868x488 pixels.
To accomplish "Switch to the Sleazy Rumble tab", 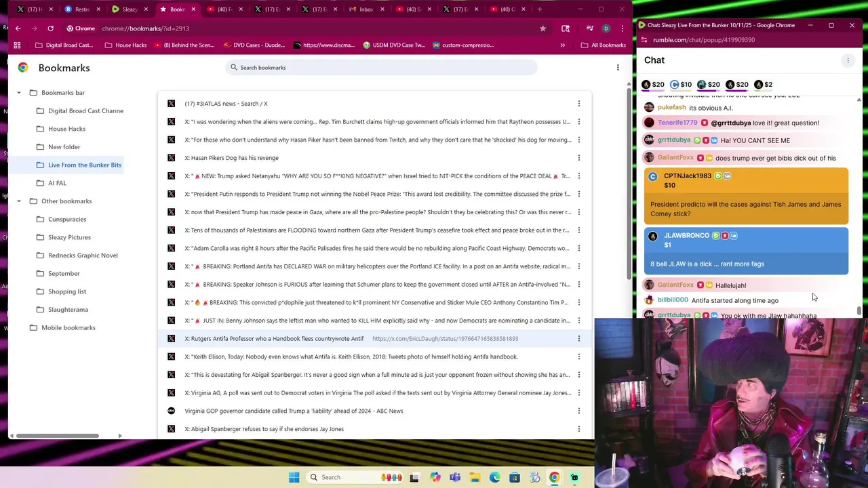I will 124,9.
